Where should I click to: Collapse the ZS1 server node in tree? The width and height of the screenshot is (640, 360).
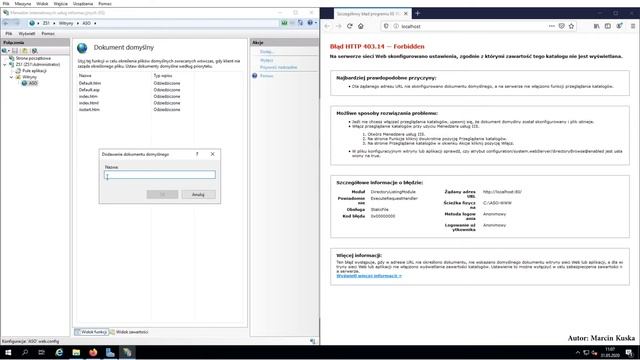(5, 64)
